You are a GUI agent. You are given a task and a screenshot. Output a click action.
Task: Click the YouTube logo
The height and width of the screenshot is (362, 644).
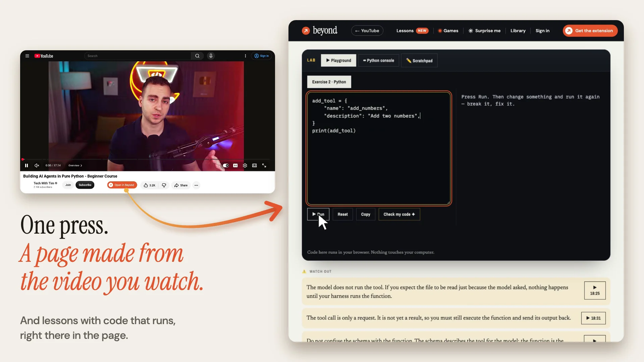click(44, 56)
